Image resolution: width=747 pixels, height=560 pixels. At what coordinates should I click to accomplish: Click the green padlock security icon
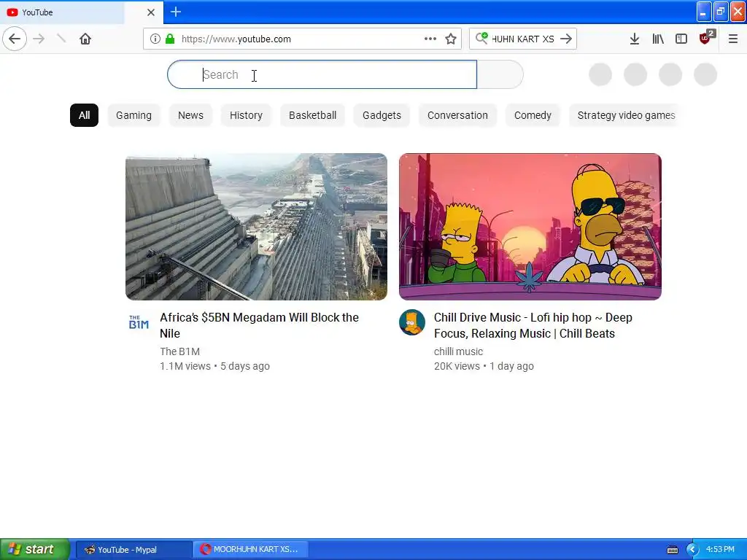(x=169, y=39)
